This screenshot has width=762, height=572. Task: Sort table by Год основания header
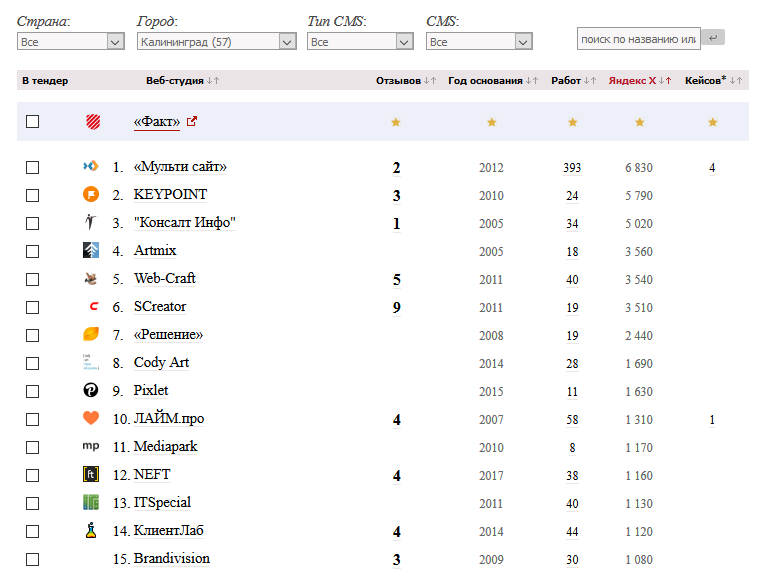tap(485, 80)
